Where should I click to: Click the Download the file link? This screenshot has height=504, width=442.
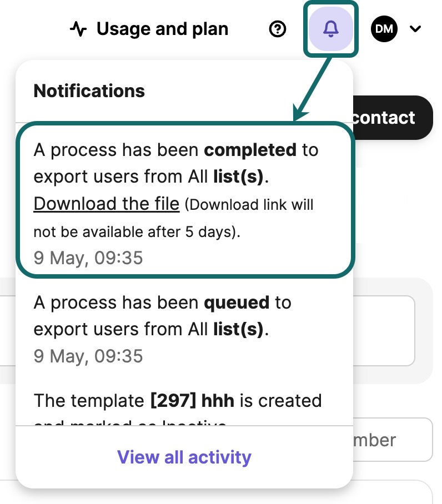(x=107, y=204)
